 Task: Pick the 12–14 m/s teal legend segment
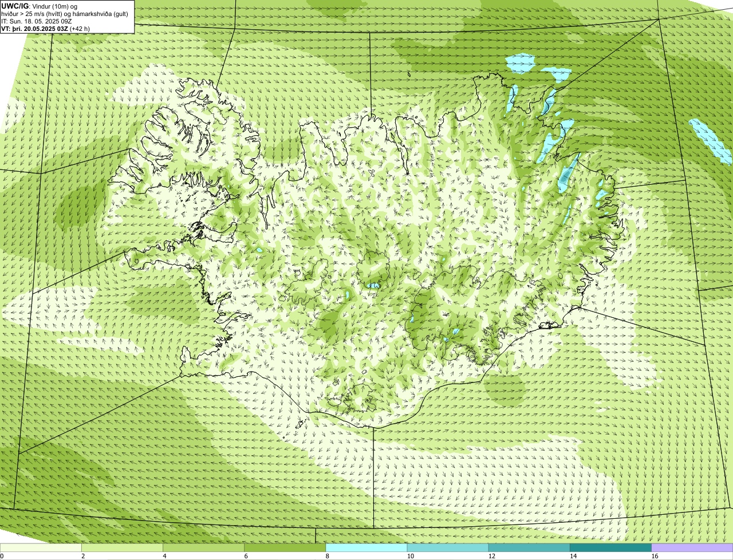[529, 547]
